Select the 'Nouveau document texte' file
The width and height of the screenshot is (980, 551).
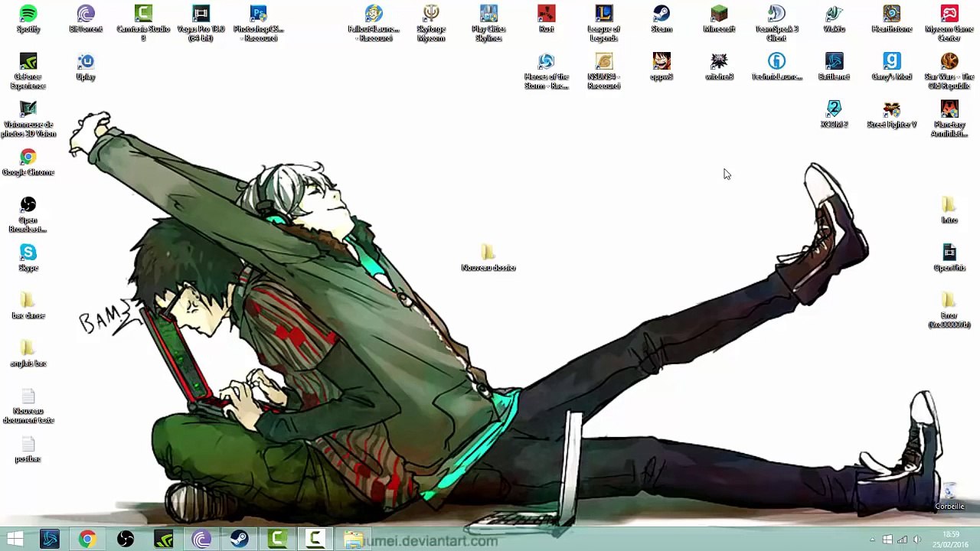(28, 406)
